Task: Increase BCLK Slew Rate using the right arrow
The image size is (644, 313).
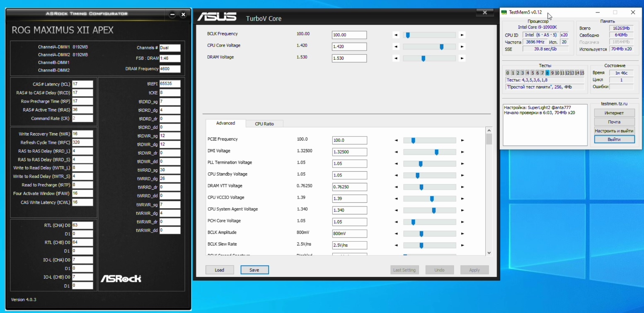Action: click(462, 245)
